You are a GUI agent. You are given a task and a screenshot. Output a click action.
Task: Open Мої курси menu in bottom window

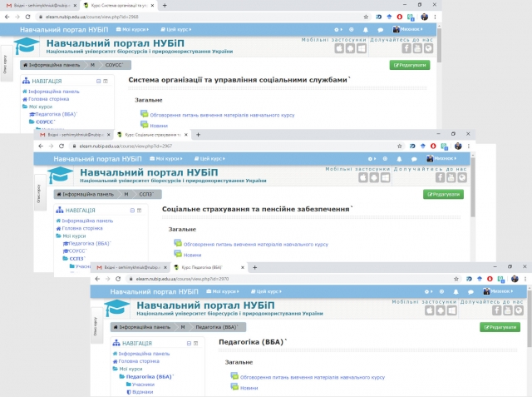tap(223, 291)
